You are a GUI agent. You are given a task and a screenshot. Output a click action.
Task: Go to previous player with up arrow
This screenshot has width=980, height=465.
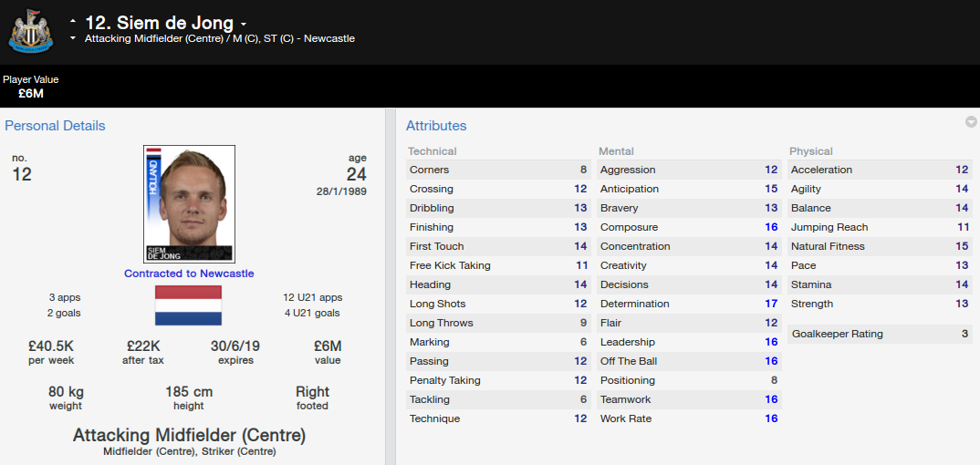click(72, 21)
